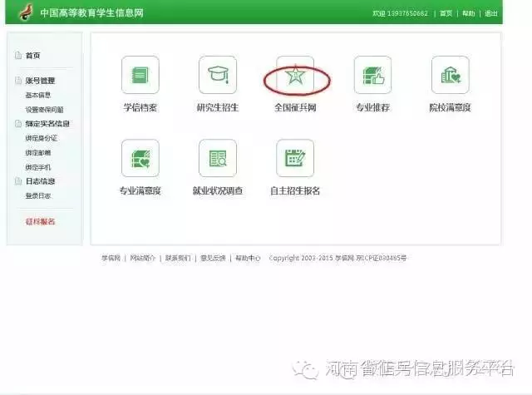Click the page icon beside 日志信息
The height and width of the screenshot is (395, 532).
(18, 181)
